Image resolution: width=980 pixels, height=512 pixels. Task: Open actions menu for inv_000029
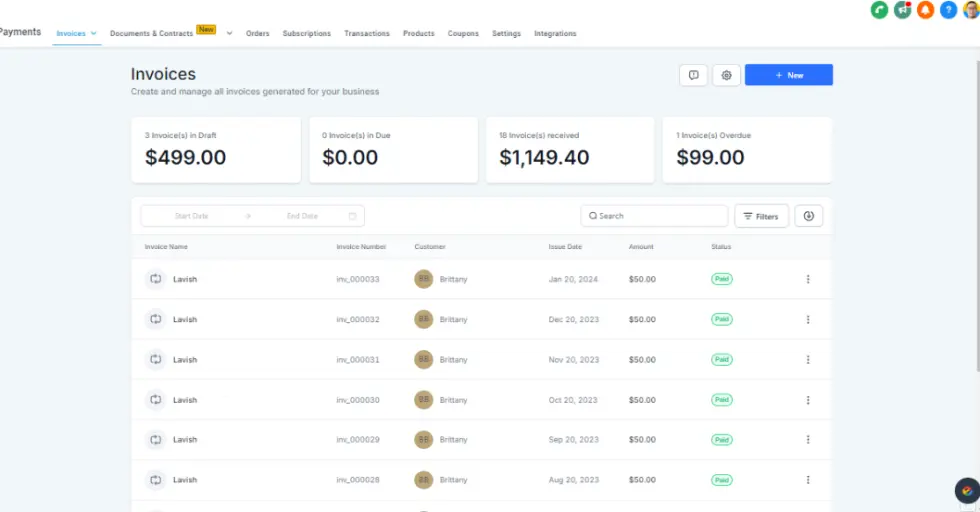808,439
